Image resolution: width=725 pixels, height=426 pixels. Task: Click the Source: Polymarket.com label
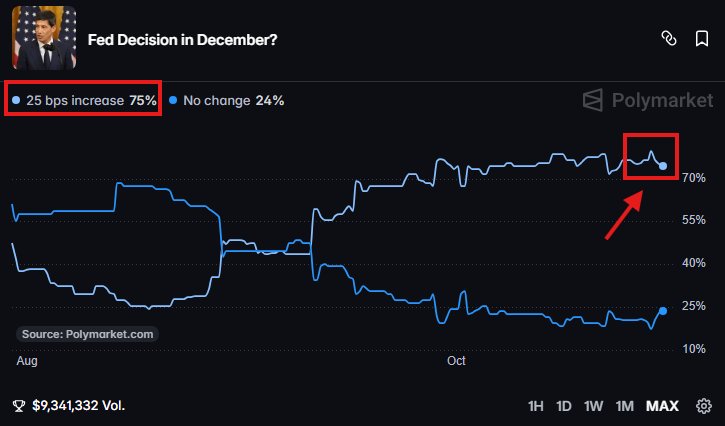[x=87, y=334]
